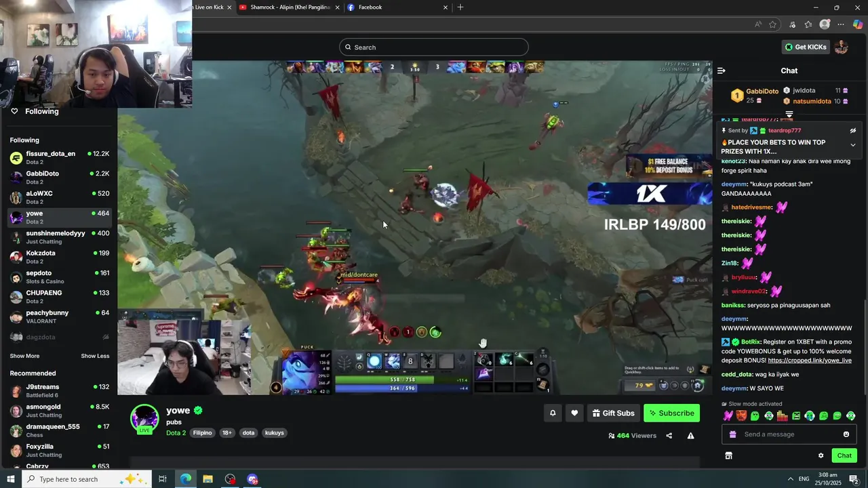Viewport: 868px width, 488px height.
Task: Click the Get KICKs button
Action: (806, 47)
